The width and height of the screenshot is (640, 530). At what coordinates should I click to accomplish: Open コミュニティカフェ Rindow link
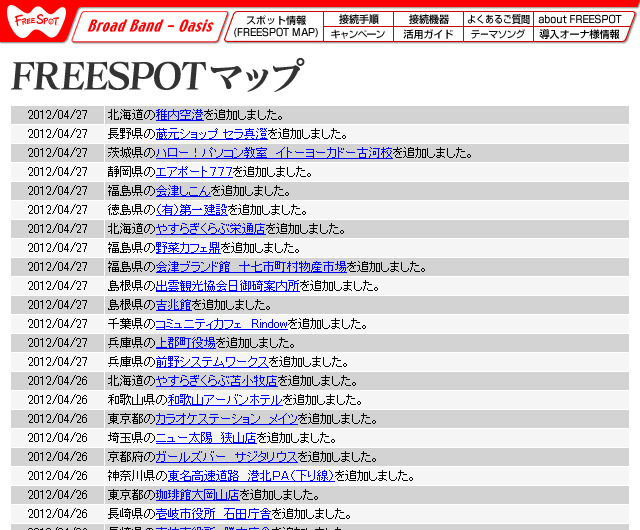click(x=222, y=324)
